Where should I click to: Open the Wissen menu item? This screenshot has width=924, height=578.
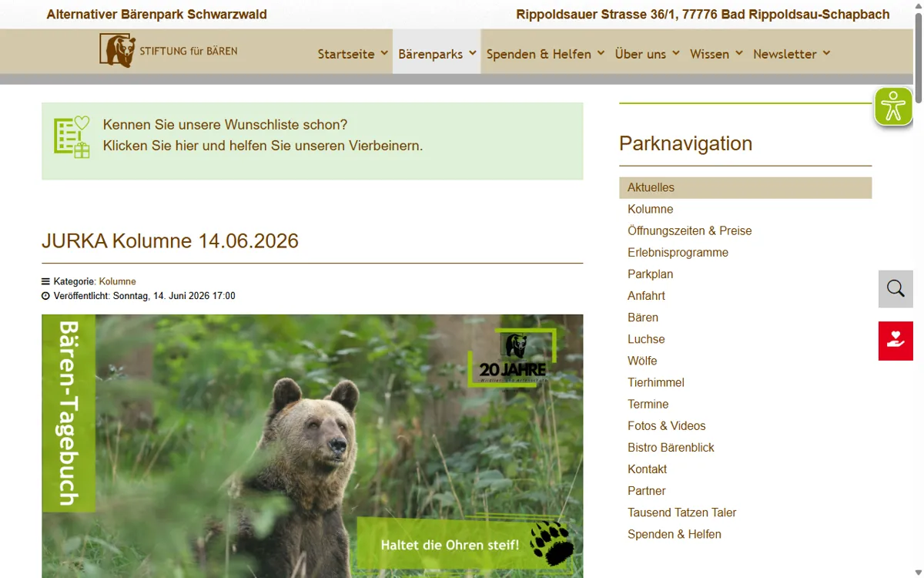point(709,54)
